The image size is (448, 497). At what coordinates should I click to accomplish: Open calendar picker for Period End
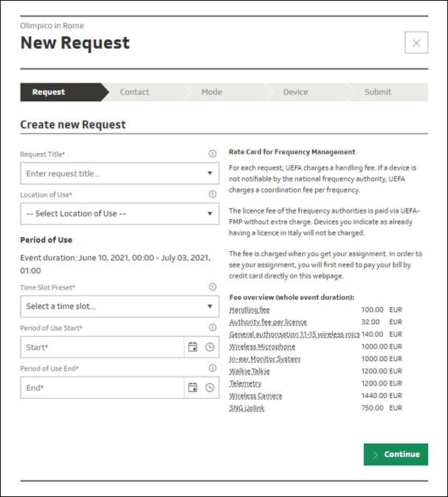193,388
